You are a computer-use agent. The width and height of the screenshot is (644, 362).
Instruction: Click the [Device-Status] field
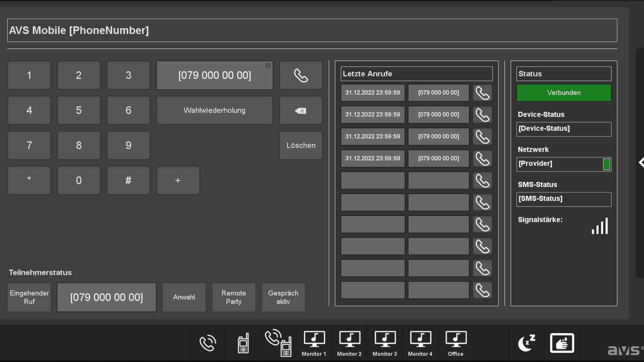[x=564, y=129]
